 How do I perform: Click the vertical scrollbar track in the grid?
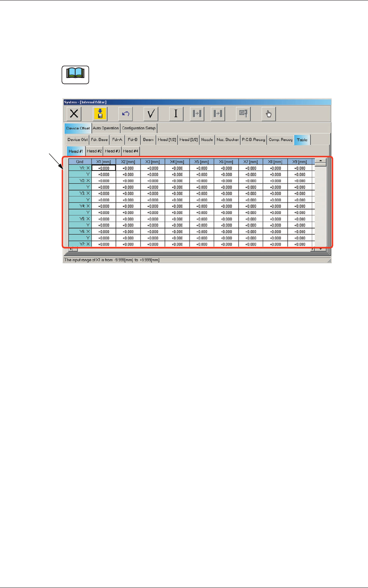321,206
